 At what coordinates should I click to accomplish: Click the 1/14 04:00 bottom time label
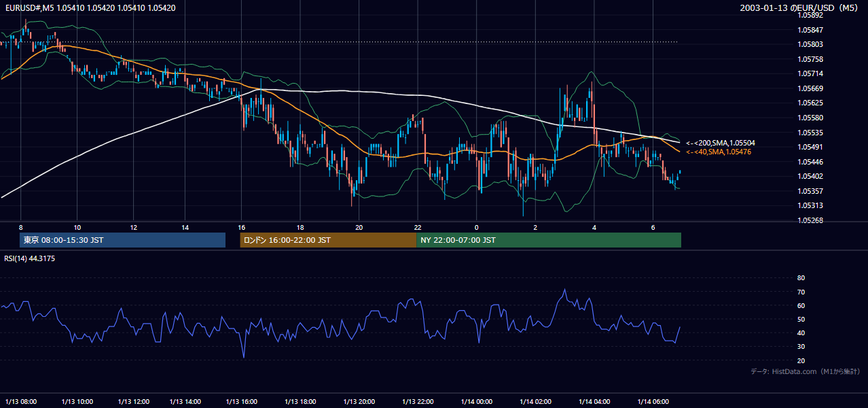pos(594,401)
